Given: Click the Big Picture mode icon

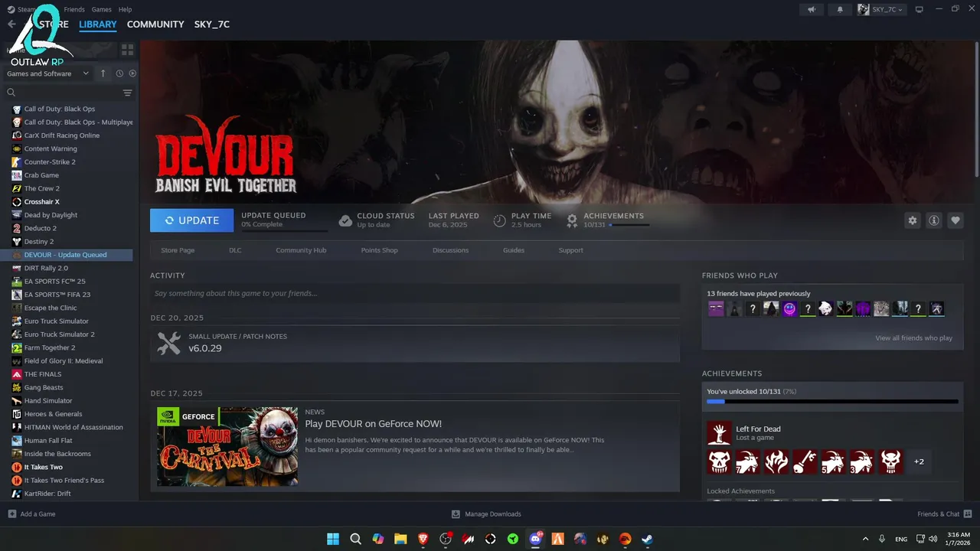Looking at the screenshot, I should click(920, 9).
